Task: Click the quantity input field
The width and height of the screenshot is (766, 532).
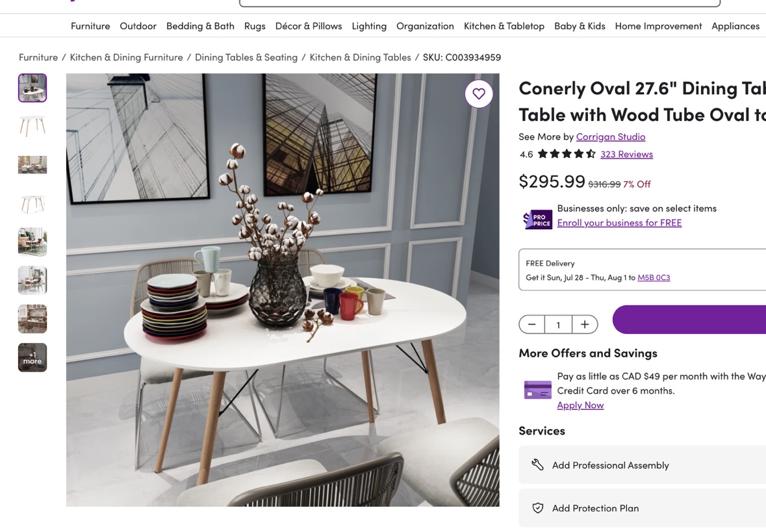Action: point(558,325)
